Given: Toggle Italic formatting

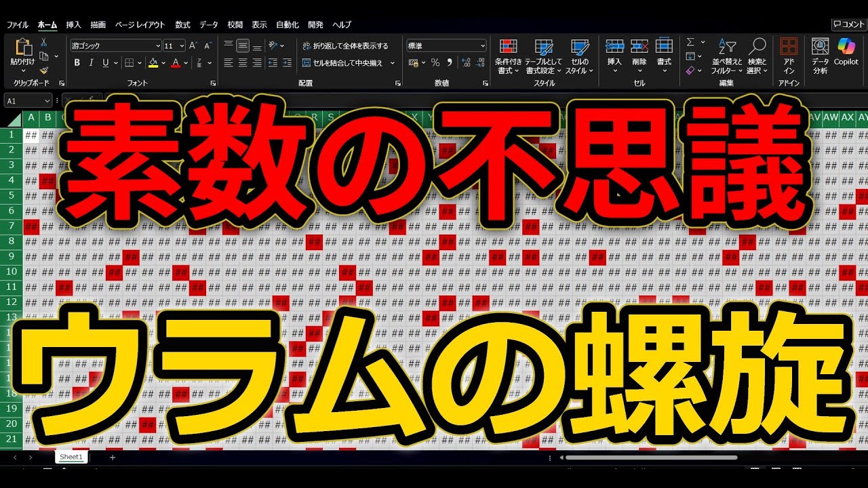Looking at the screenshot, I should [92, 62].
